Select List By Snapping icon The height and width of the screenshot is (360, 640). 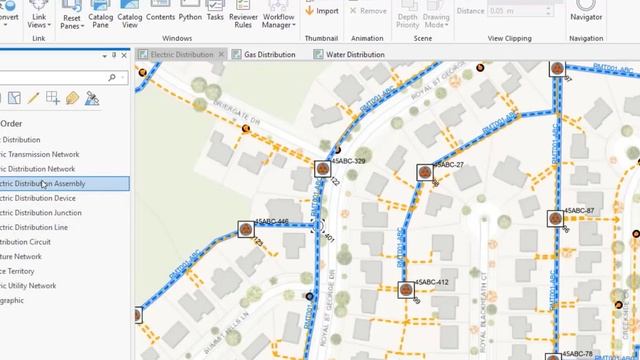[x=53, y=98]
